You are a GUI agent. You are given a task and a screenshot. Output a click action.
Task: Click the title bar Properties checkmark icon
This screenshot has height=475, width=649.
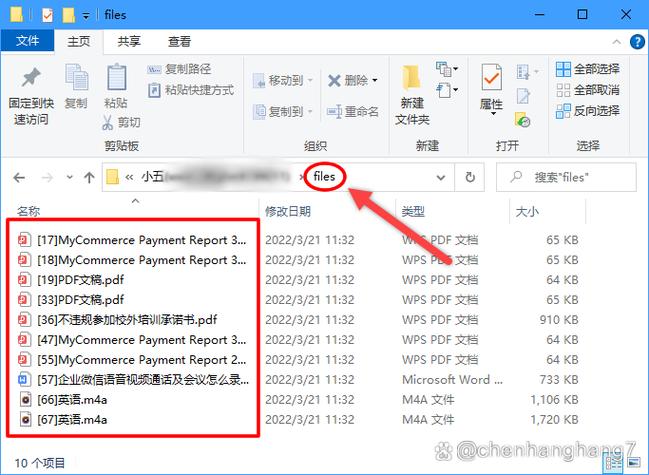click(x=48, y=15)
